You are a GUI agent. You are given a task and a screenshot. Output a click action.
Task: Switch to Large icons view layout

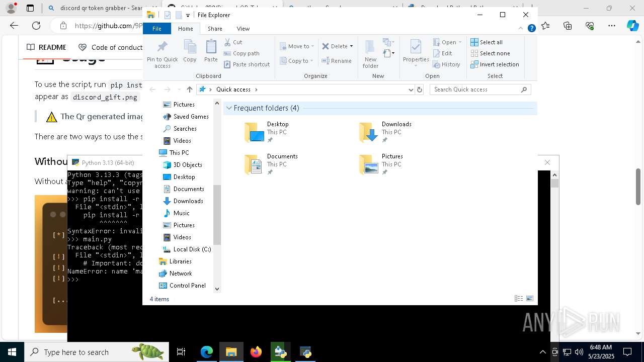tap(530, 299)
